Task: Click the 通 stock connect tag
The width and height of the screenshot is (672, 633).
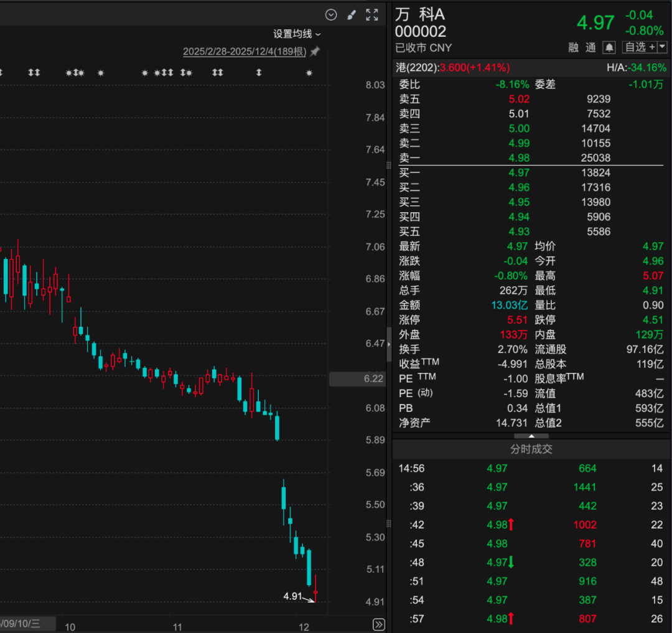Action: [590, 47]
